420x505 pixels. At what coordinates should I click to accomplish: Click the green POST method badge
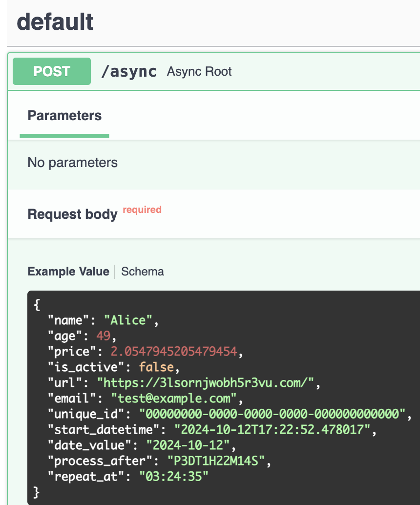coord(52,71)
